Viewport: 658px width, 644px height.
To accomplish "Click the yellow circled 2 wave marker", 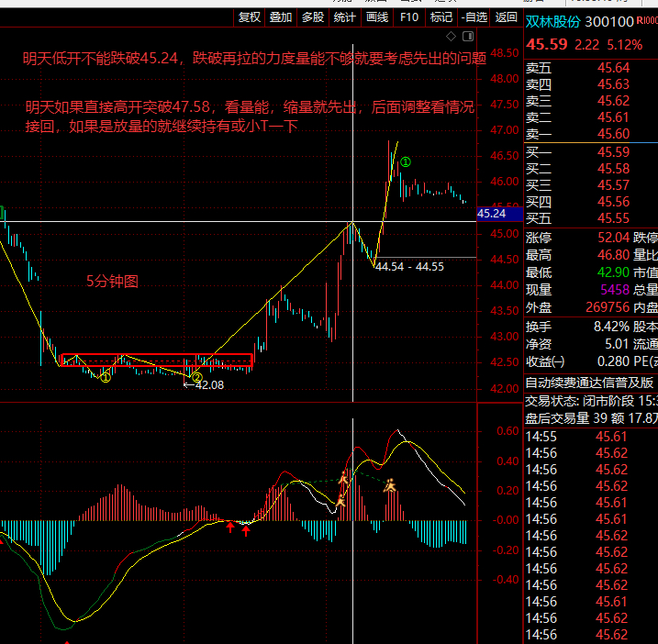I will pos(196,377).
